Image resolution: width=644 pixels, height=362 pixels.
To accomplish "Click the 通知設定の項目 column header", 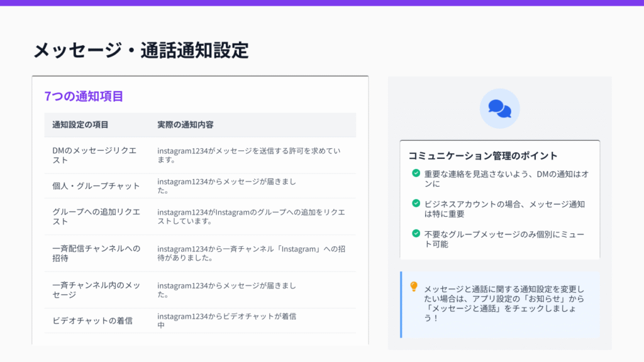I will (80, 124).
